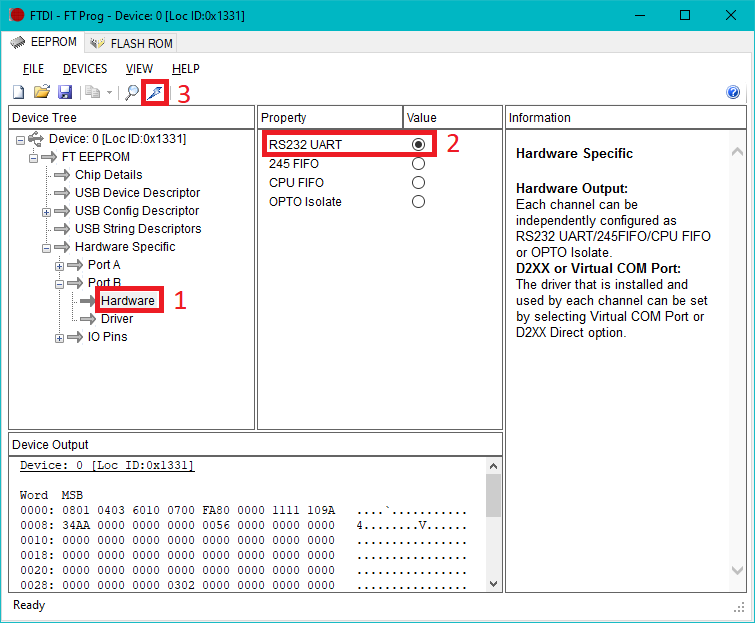
Task: Open help using the blue question icon
Action: click(x=733, y=92)
